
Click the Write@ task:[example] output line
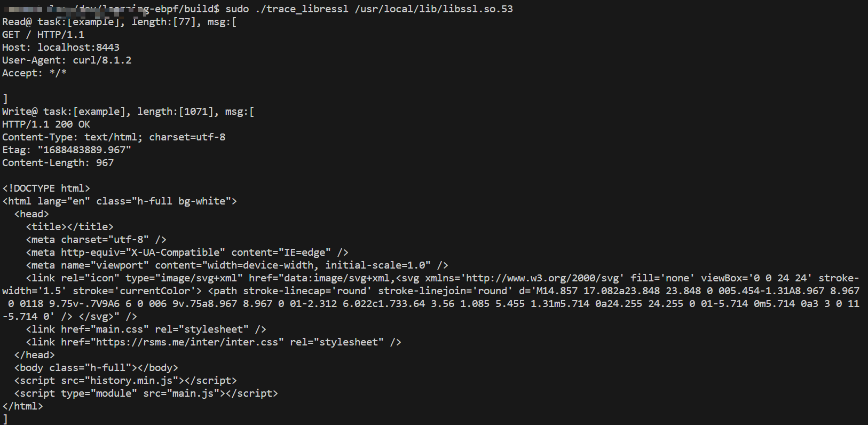(128, 112)
